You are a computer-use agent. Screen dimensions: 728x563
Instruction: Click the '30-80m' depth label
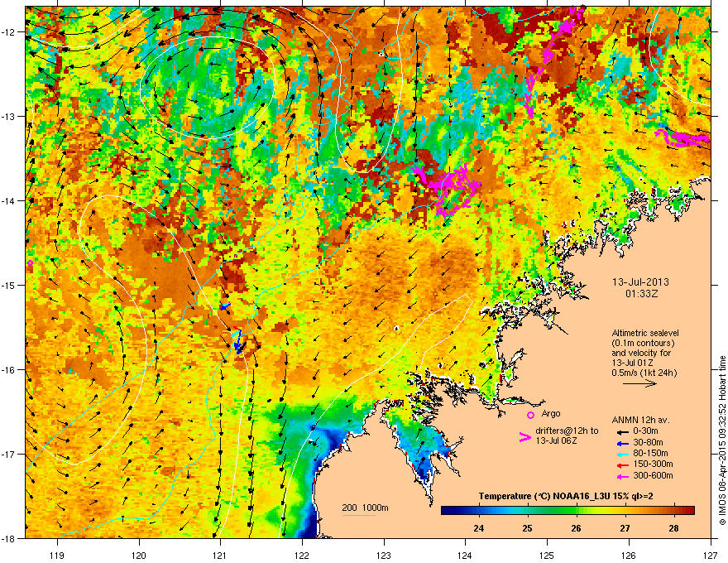pos(648,442)
